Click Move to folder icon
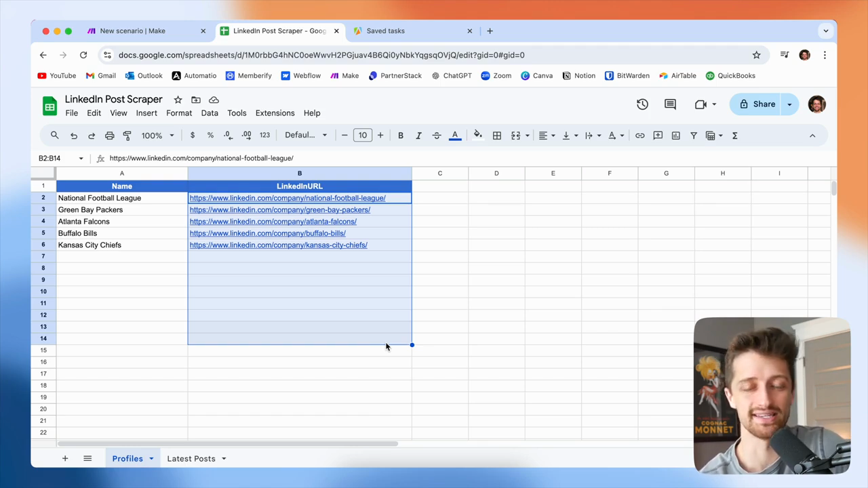This screenshot has width=868, height=488. tap(196, 100)
